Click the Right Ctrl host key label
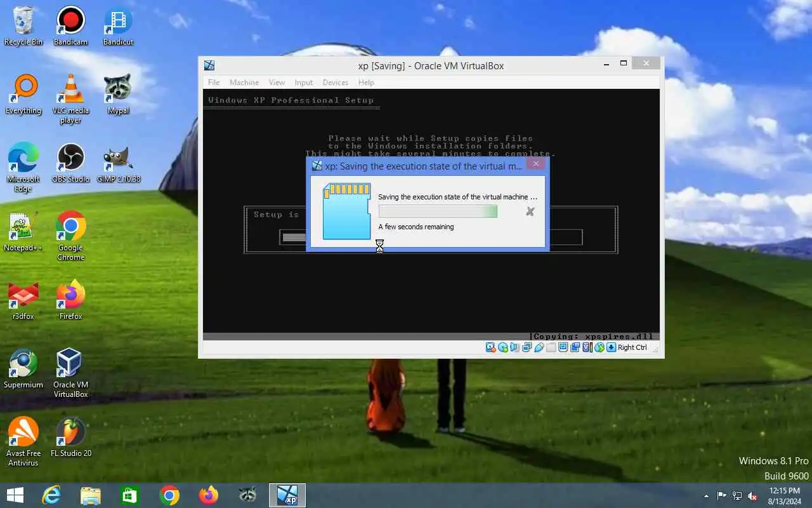This screenshot has height=508, width=812. (x=632, y=347)
